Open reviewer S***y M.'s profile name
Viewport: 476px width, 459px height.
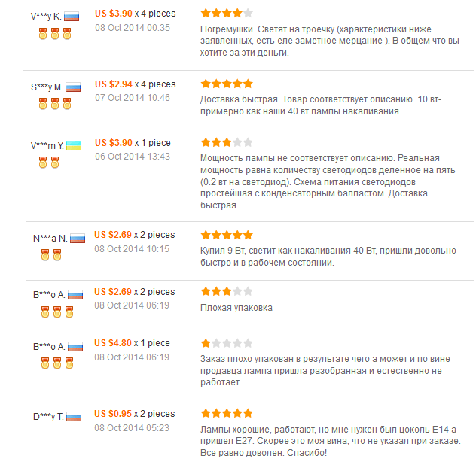[47, 87]
